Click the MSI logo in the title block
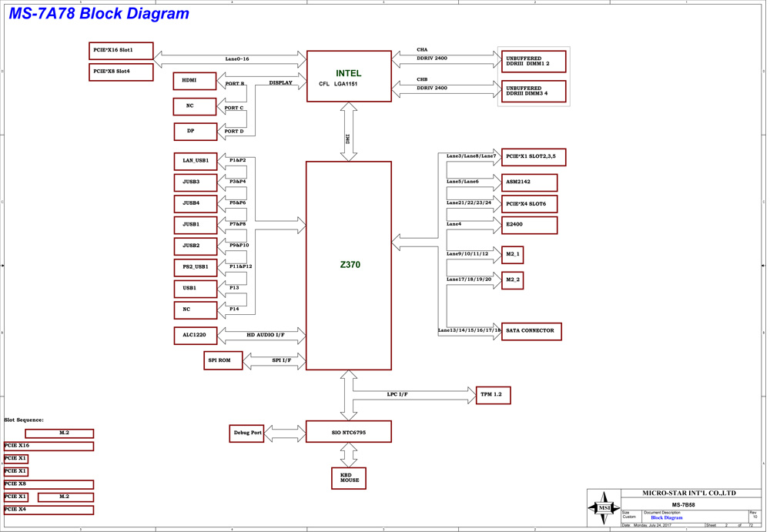The image size is (770, 532). pos(604,507)
